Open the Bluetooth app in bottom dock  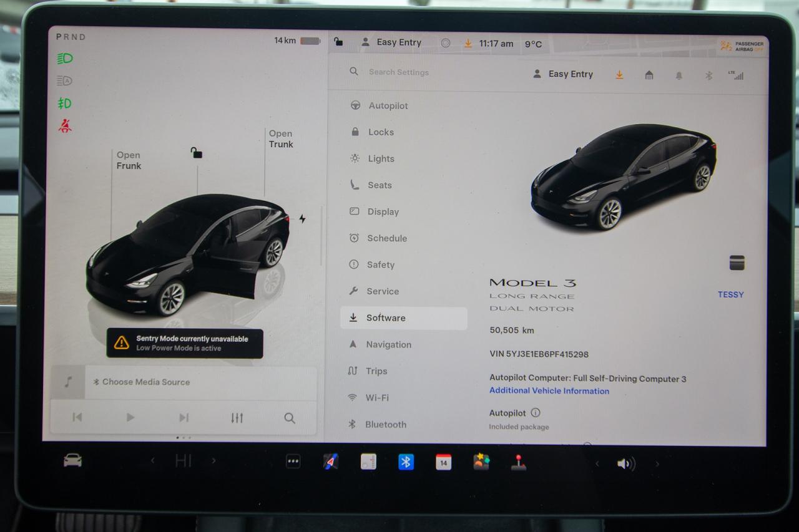[406, 462]
